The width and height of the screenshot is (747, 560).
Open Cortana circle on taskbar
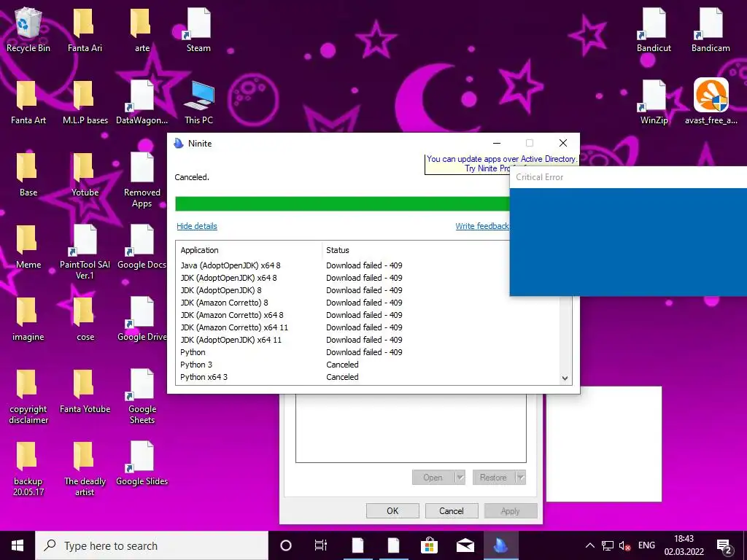pos(286,545)
